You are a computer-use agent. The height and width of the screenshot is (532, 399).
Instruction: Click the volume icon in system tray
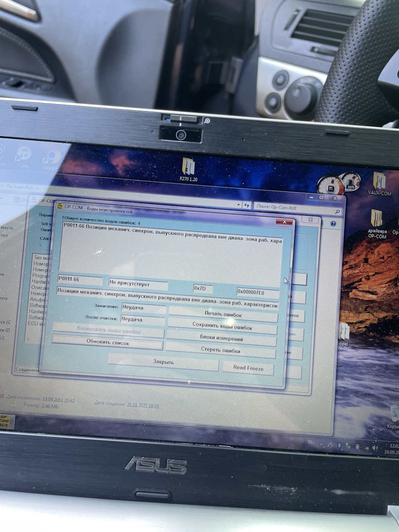(x=375, y=448)
